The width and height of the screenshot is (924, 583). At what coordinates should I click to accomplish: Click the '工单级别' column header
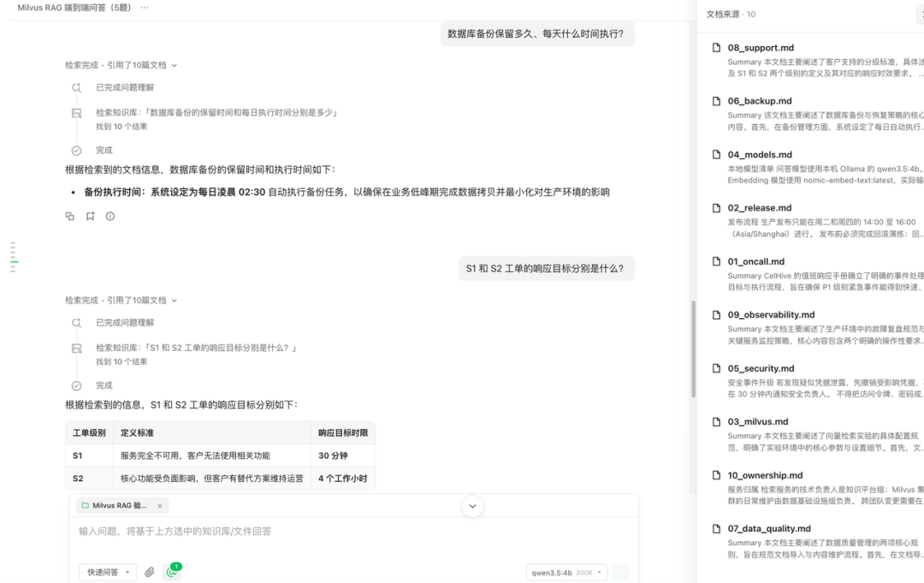90,432
